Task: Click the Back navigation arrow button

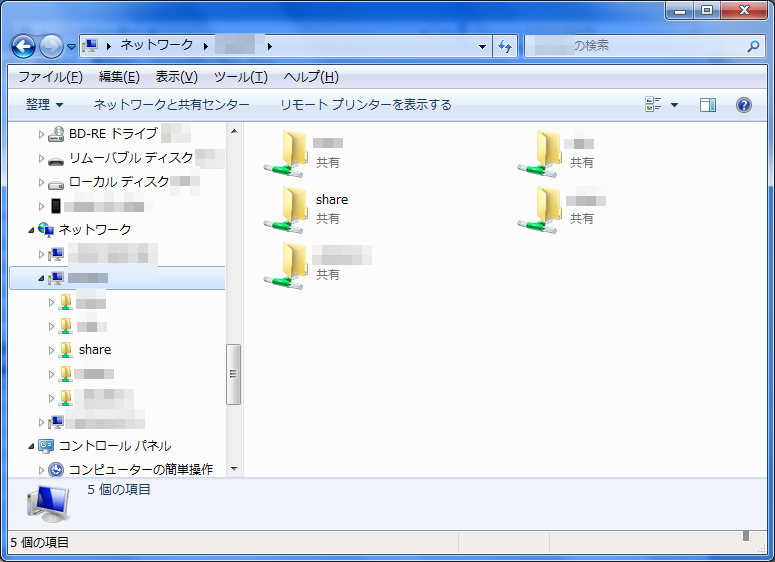Action: [23, 46]
